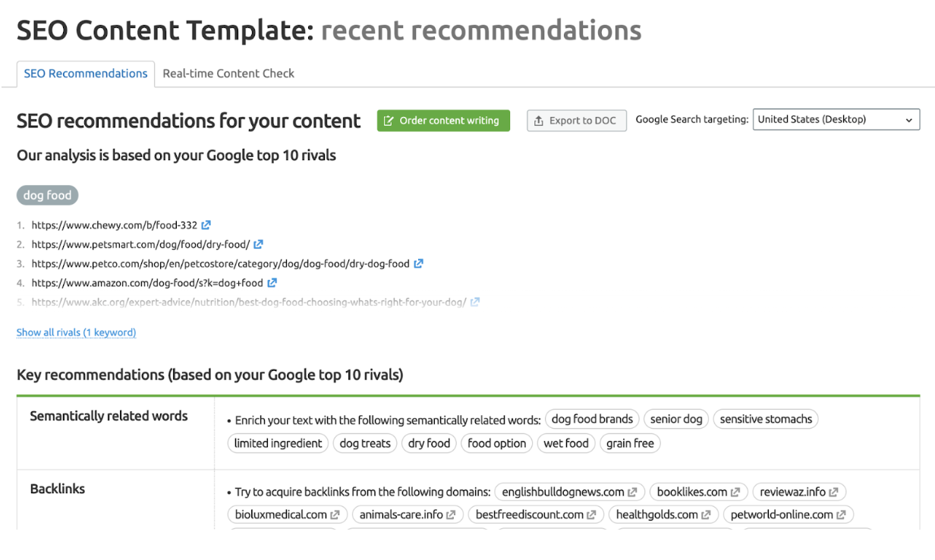935x560 pixels.
Task: Open Real-time Content Check tab
Action: (228, 74)
